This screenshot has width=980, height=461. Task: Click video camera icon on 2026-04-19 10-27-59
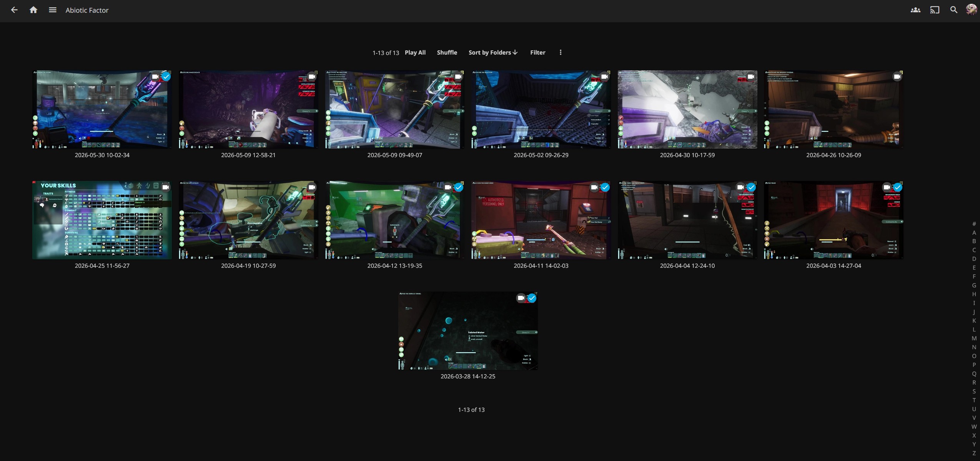(x=312, y=187)
